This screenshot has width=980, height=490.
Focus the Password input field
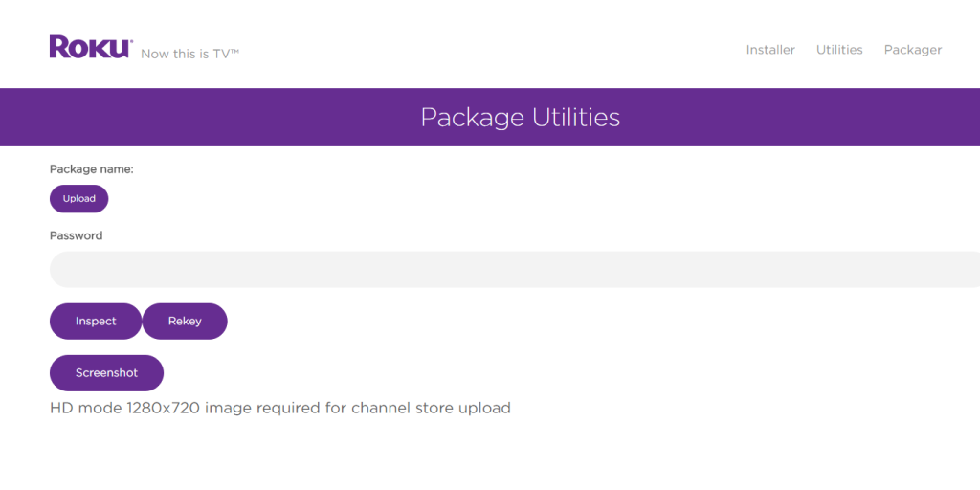pyautogui.click(x=514, y=269)
